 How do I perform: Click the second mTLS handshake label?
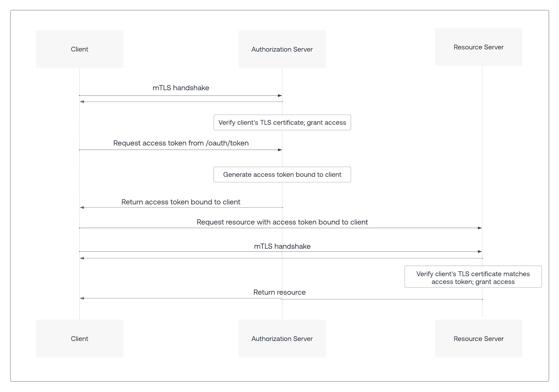pos(282,246)
